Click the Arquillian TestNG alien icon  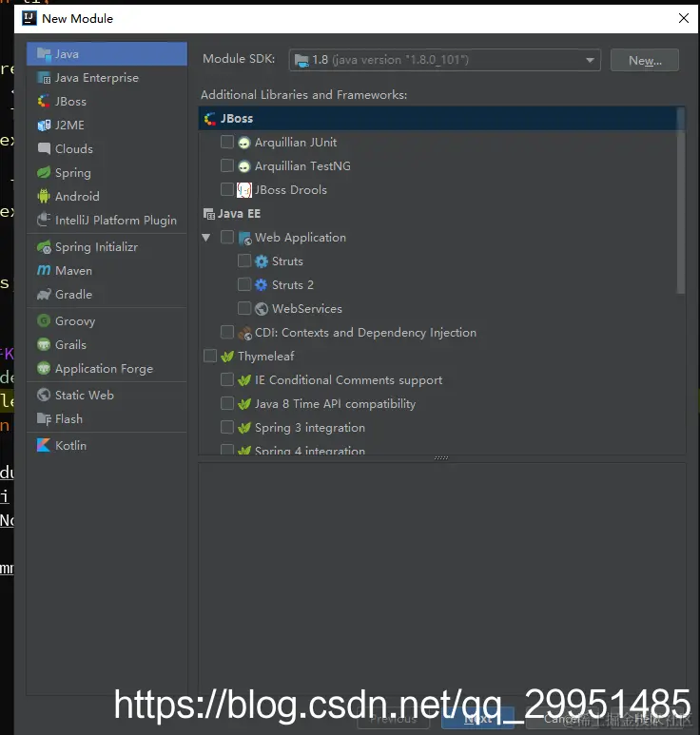point(243,166)
